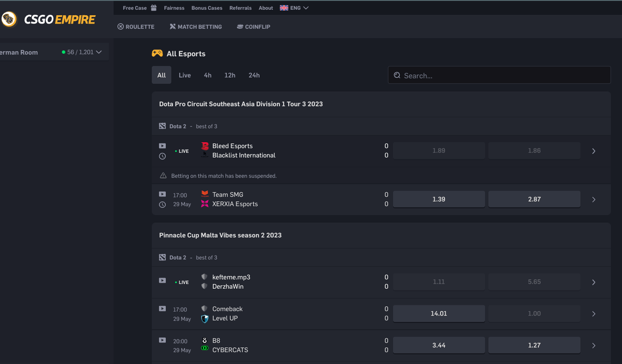Click Dota Pro Circuit Southeast Asia tournament title
The image size is (622, 364).
click(x=241, y=104)
